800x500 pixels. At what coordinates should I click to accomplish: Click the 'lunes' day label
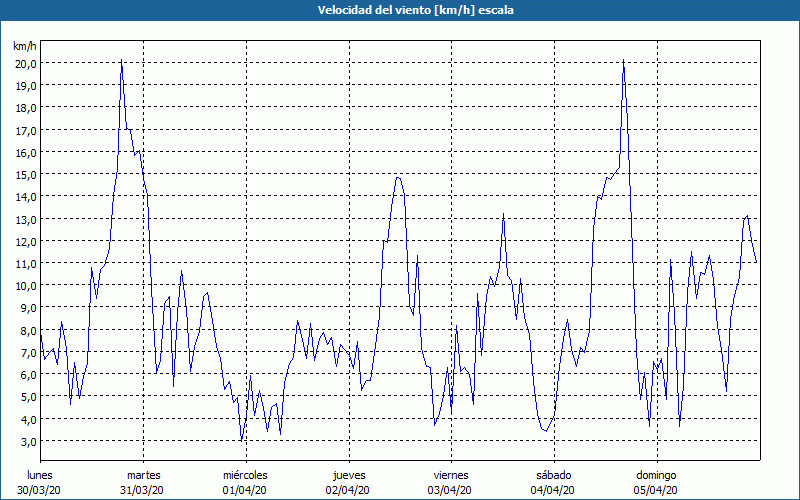40,475
